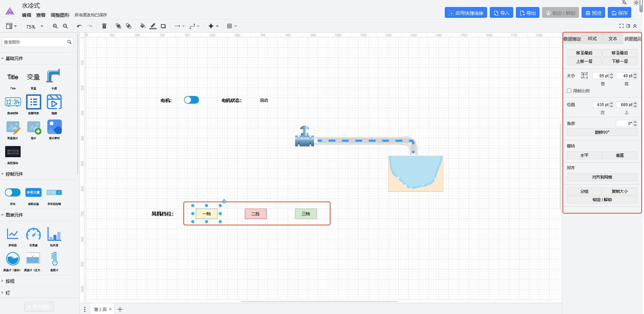Click the fullscreen icon at top right

[621, 26]
